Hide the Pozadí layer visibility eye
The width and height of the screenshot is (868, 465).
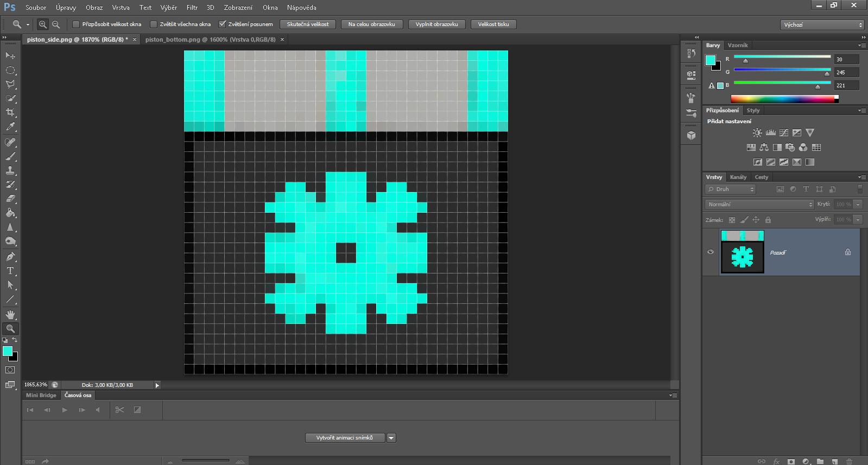click(711, 252)
